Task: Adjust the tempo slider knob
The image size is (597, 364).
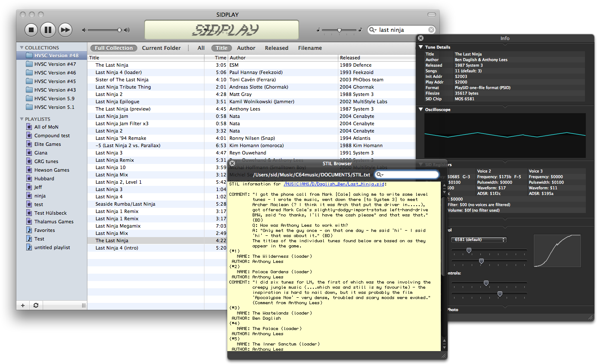Action: 340,30
